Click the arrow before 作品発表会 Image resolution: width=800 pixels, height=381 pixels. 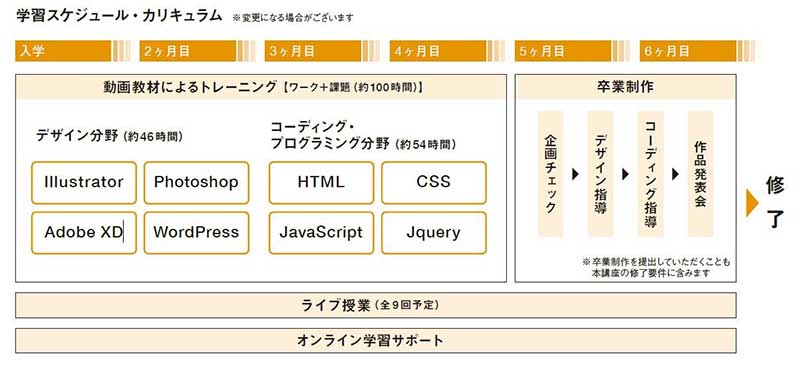(676, 174)
